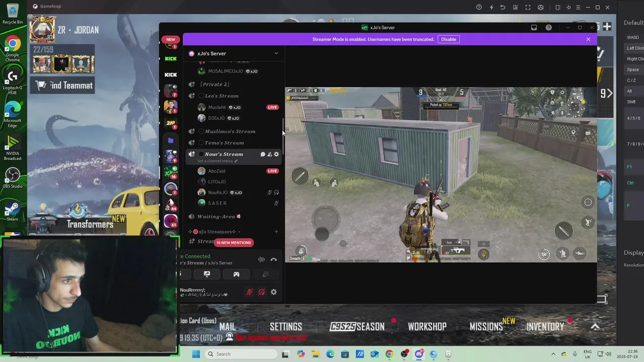Share your screen in Discord
Image resolution: width=644 pixels, height=362 pixels.
point(207,274)
